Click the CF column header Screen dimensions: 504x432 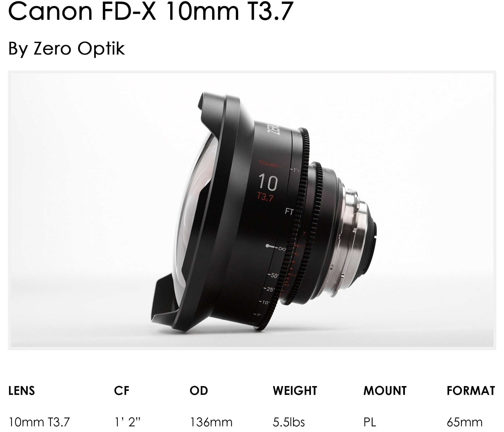coord(122,391)
